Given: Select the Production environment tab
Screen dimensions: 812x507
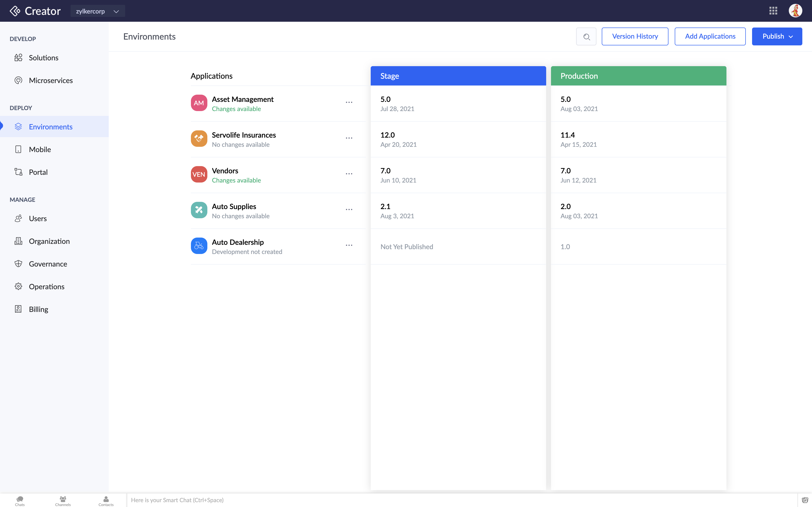Looking at the screenshot, I should pyautogui.click(x=638, y=76).
